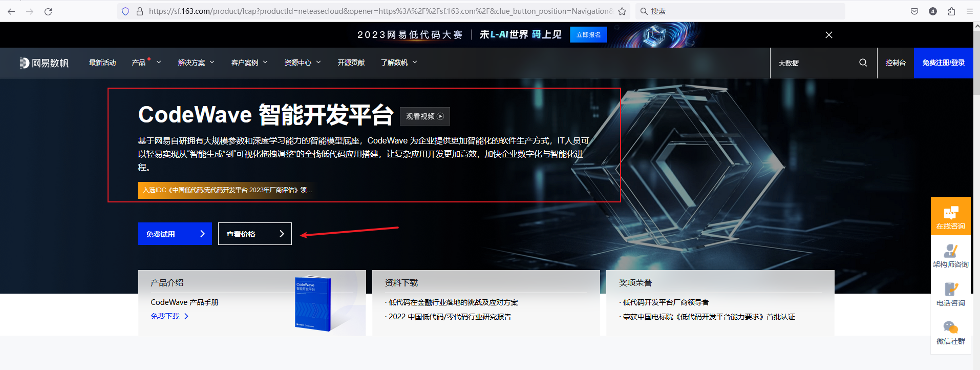
Task: Click the 网易数帆 logo
Action: [x=44, y=63]
